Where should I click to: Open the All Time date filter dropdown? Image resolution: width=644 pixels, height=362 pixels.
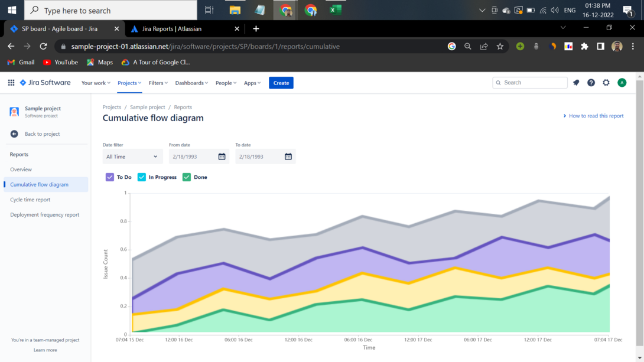132,156
